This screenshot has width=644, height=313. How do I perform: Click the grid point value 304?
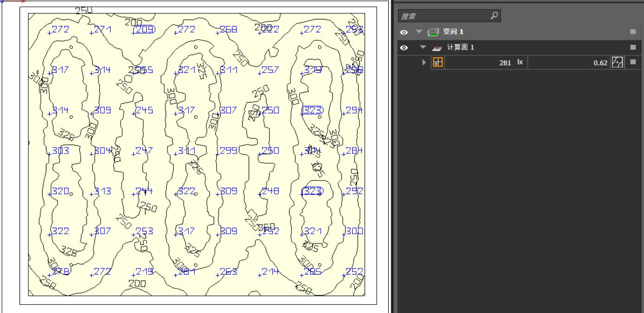pos(103,151)
